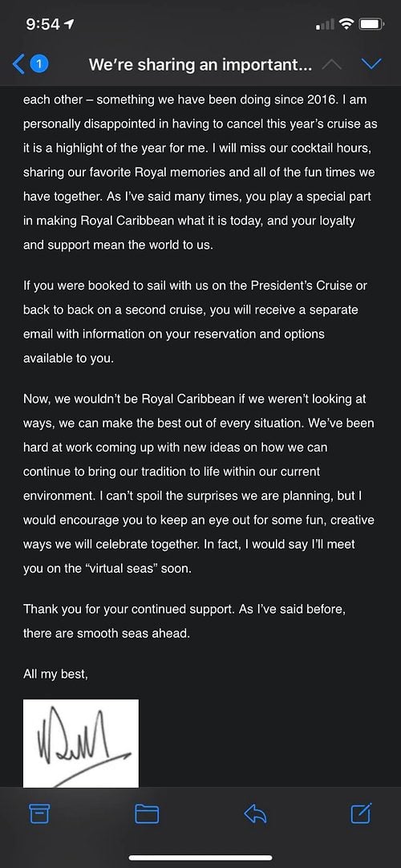Archive this email using the box icon

(39, 813)
